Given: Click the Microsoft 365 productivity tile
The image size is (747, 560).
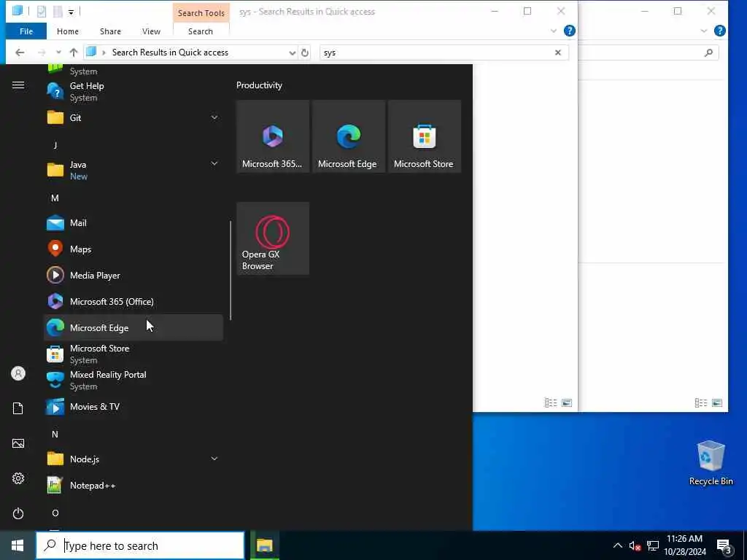Looking at the screenshot, I should click(273, 136).
